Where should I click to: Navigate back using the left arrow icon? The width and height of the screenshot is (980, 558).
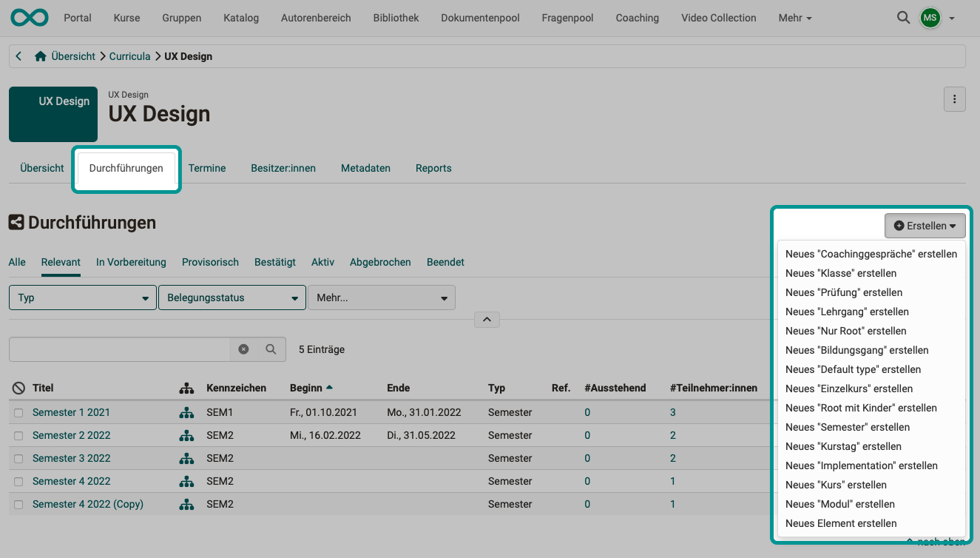pos(18,56)
